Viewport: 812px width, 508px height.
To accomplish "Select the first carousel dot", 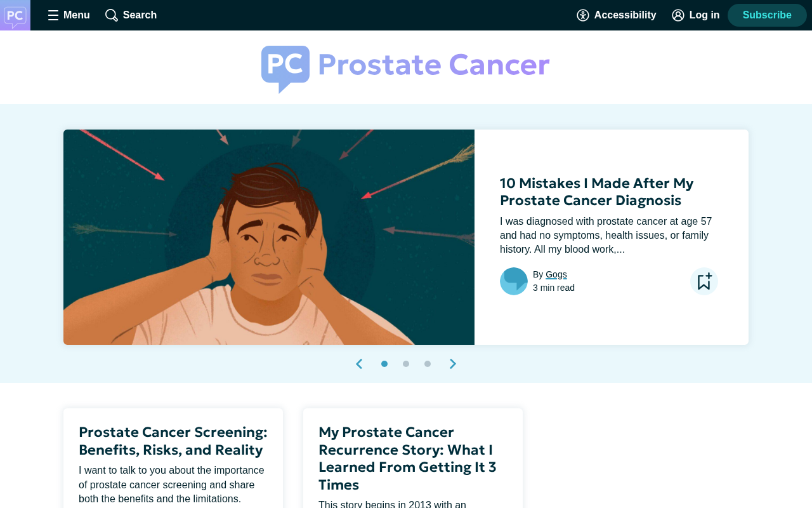I will pyautogui.click(x=384, y=364).
